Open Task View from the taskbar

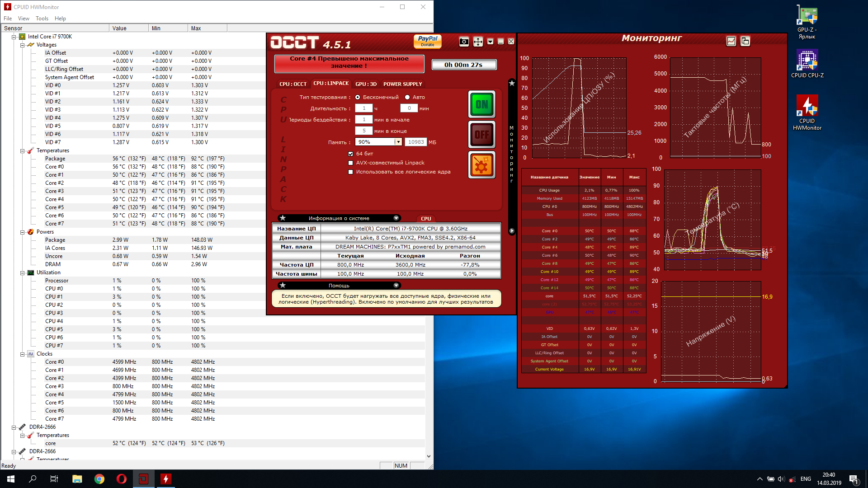click(x=54, y=479)
